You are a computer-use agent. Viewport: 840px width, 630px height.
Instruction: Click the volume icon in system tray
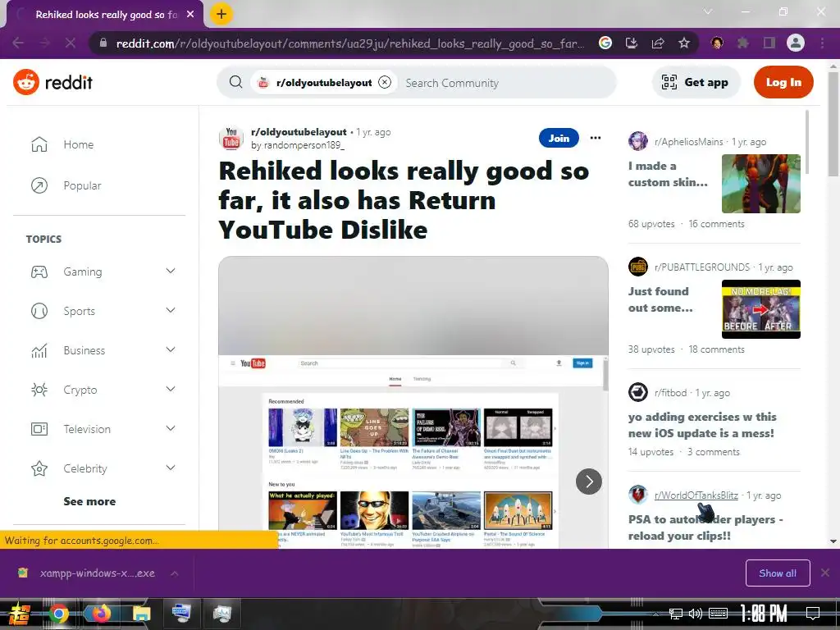point(696,614)
